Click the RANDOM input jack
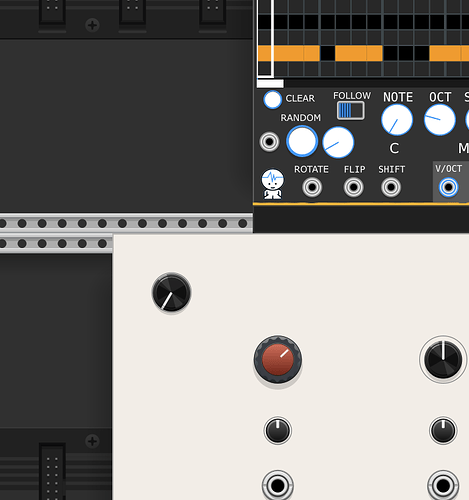The width and height of the screenshot is (469, 500). pos(269,142)
